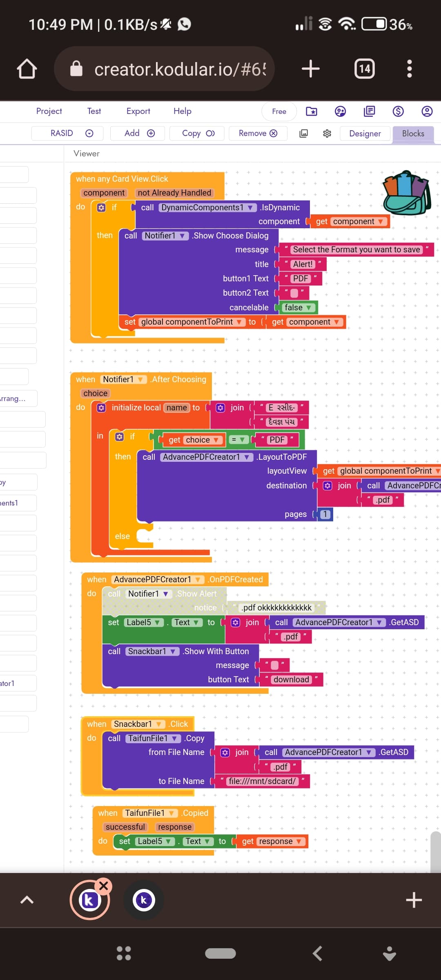Click mutator gear on choice PDF if block

pos(119,437)
